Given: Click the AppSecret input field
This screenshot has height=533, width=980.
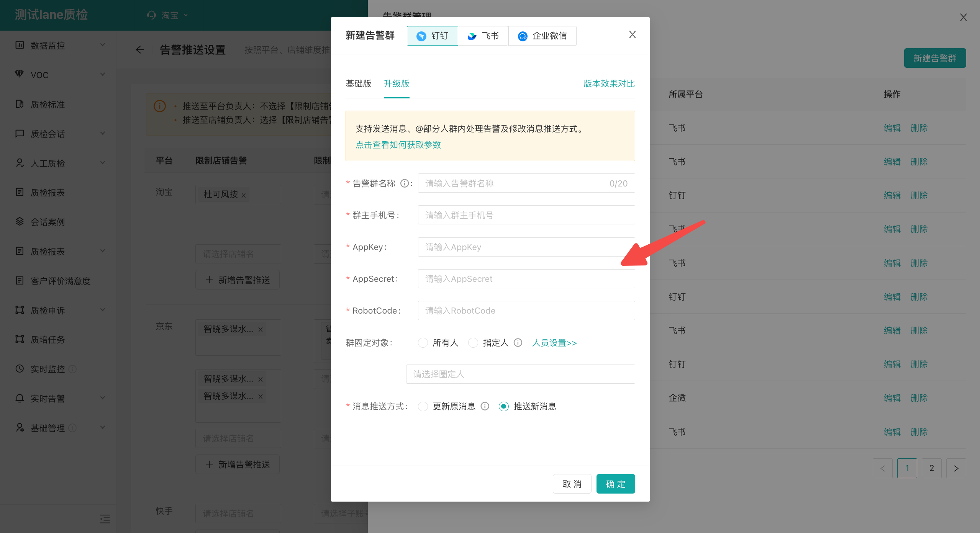Looking at the screenshot, I should pos(526,279).
